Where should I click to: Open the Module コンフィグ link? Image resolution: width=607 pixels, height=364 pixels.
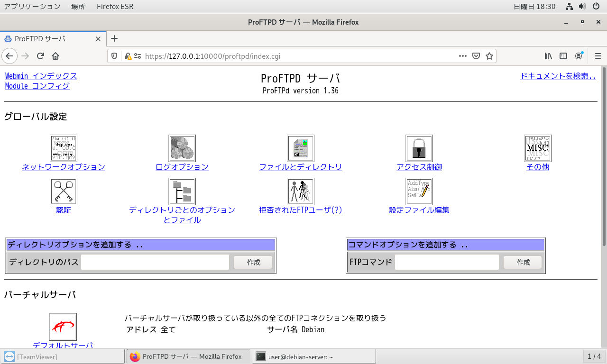37,86
